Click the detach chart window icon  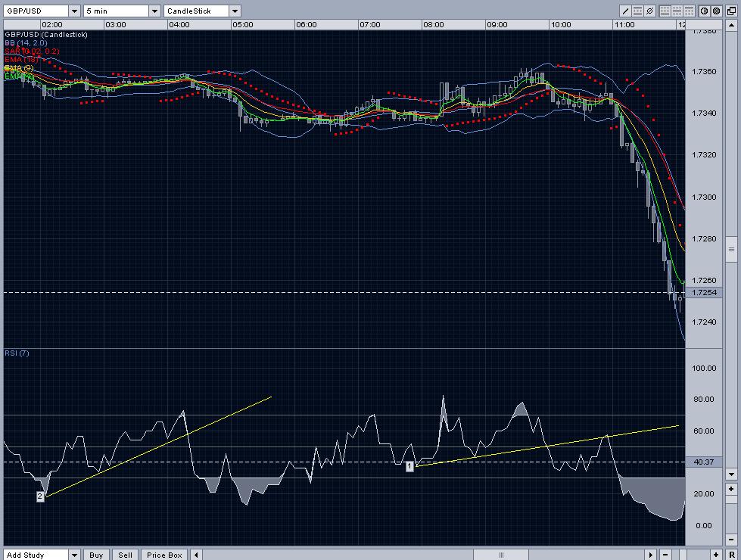point(731,11)
